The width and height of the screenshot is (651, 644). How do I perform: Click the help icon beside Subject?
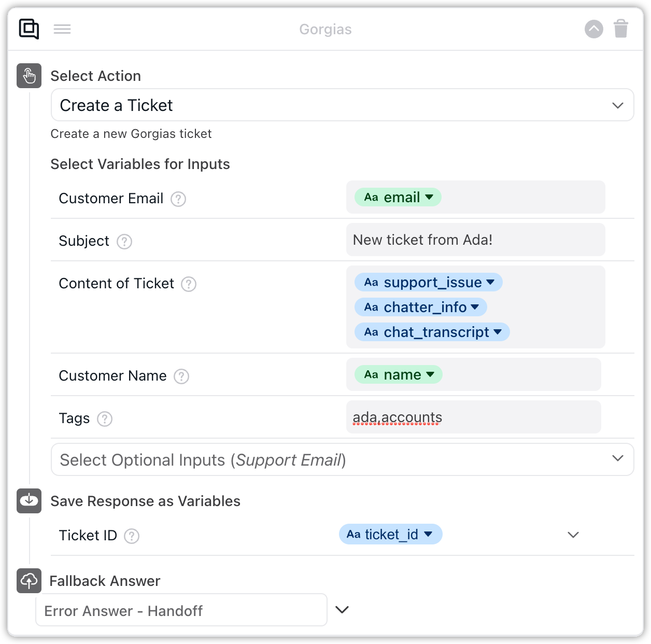click(124, 242)
